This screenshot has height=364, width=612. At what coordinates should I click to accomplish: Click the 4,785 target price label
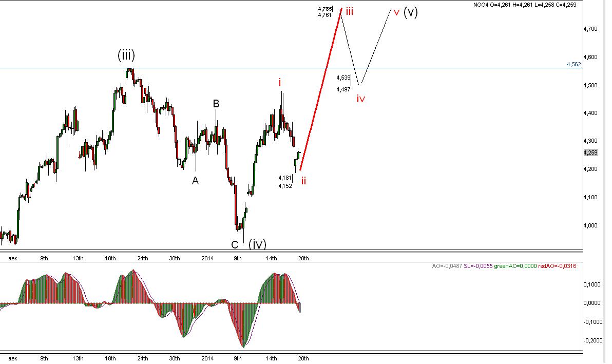pos(324,9)
